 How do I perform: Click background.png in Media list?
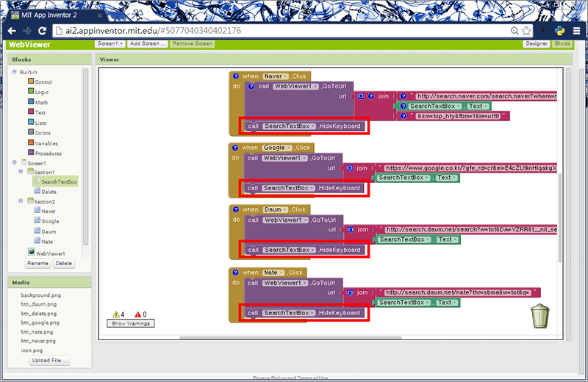coord(40,295)
